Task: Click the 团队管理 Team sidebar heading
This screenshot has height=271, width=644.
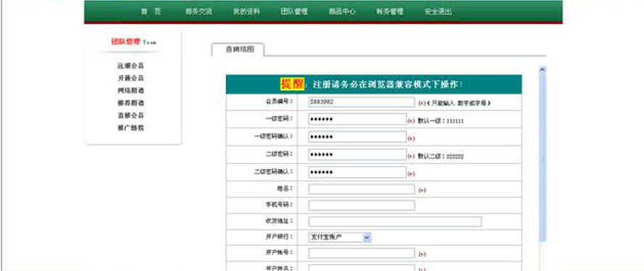Action: click(133, 42)
